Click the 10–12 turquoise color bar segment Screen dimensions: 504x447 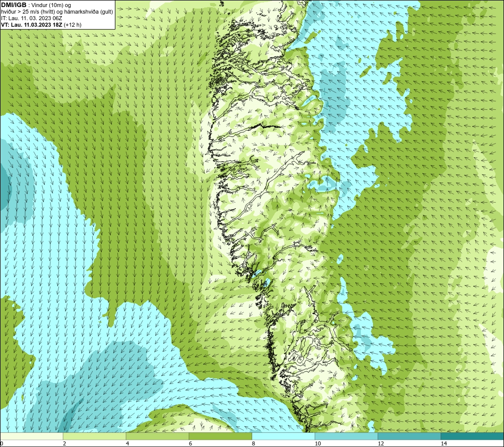347,436
